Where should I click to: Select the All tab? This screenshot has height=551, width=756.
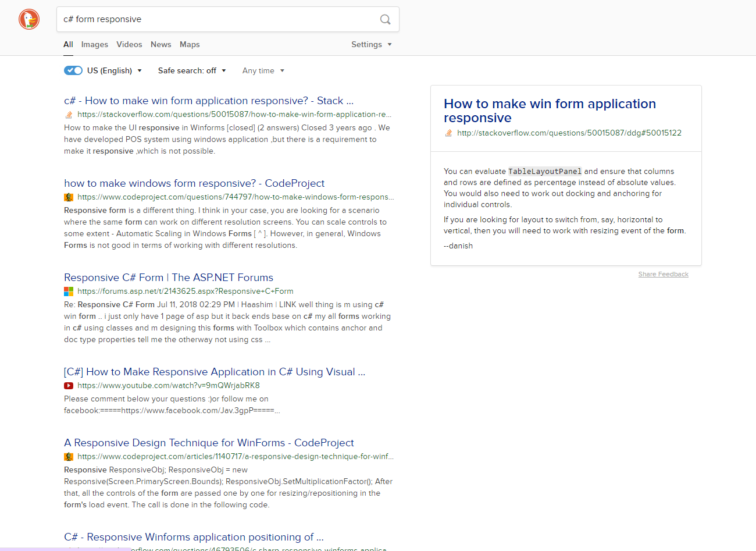[x=68, y=44]
